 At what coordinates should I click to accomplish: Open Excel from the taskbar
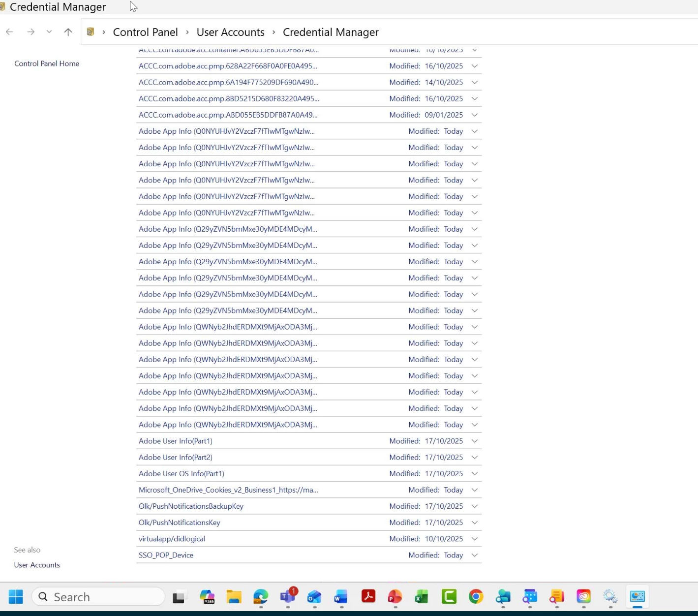point(422,597)
